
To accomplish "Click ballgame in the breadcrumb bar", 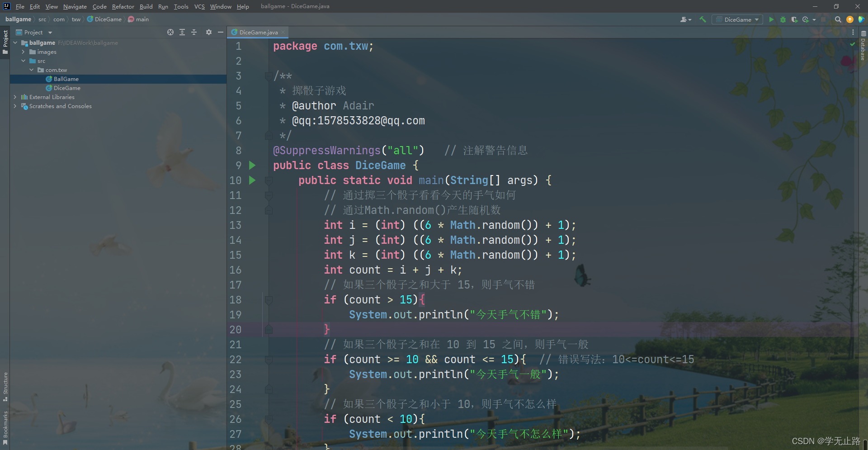I will coord(18,19).
